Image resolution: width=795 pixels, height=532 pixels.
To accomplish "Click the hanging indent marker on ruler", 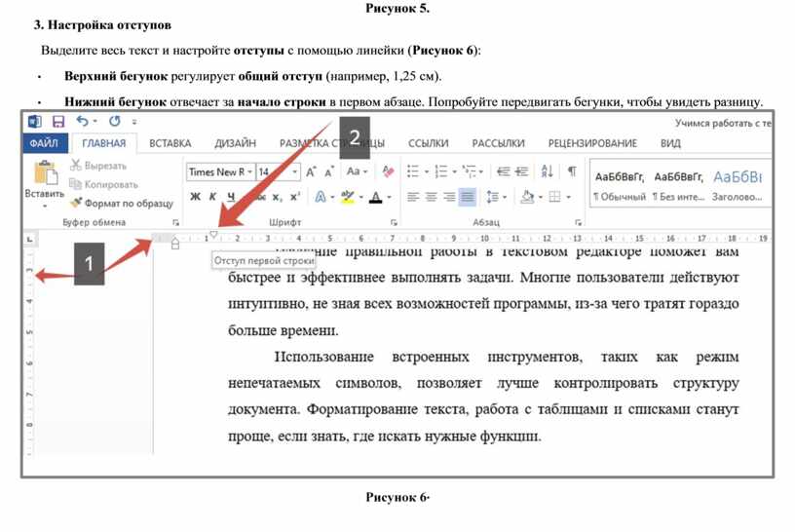I will 175,243.
